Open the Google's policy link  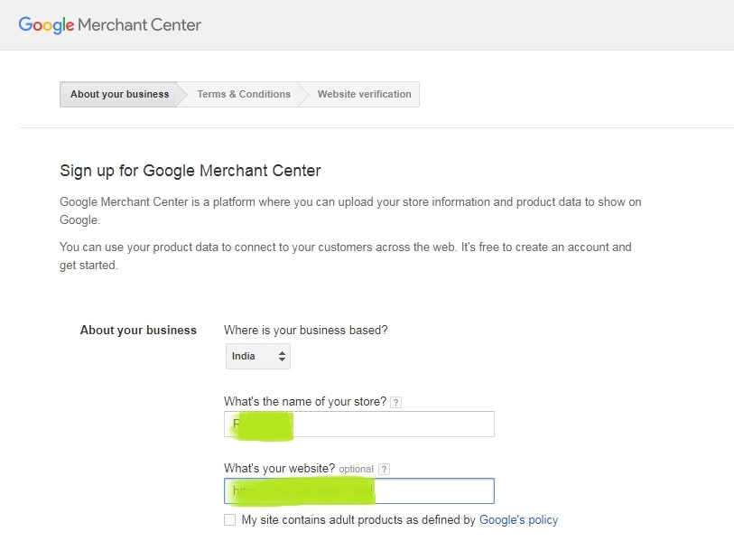coord(518,520)
